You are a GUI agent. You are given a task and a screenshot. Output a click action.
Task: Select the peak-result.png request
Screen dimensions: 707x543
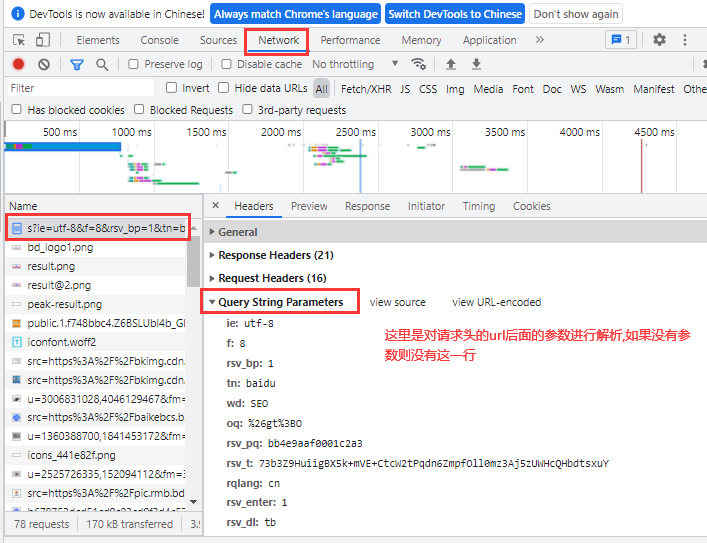tap(96, 304)
